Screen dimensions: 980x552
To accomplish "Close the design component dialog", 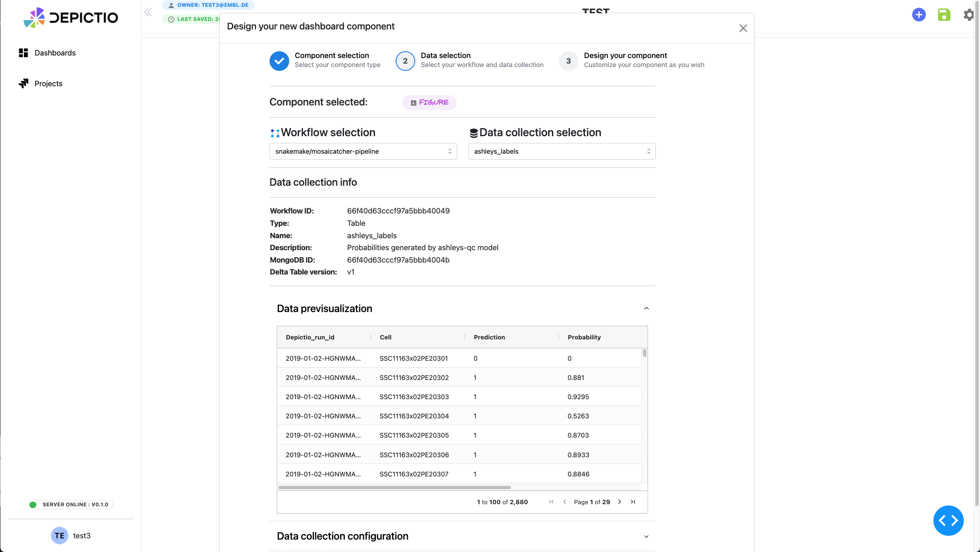I will tap(743, 28).
